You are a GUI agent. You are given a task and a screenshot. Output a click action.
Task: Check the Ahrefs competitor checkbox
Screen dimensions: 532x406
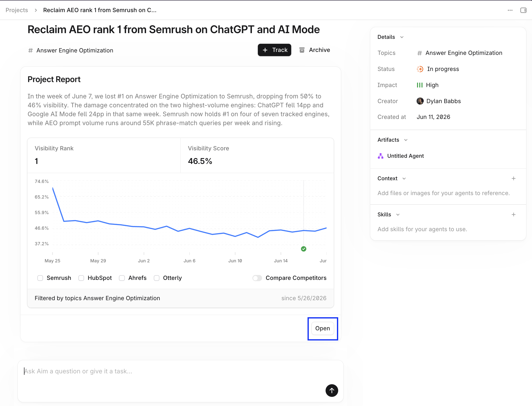point(122,278)
